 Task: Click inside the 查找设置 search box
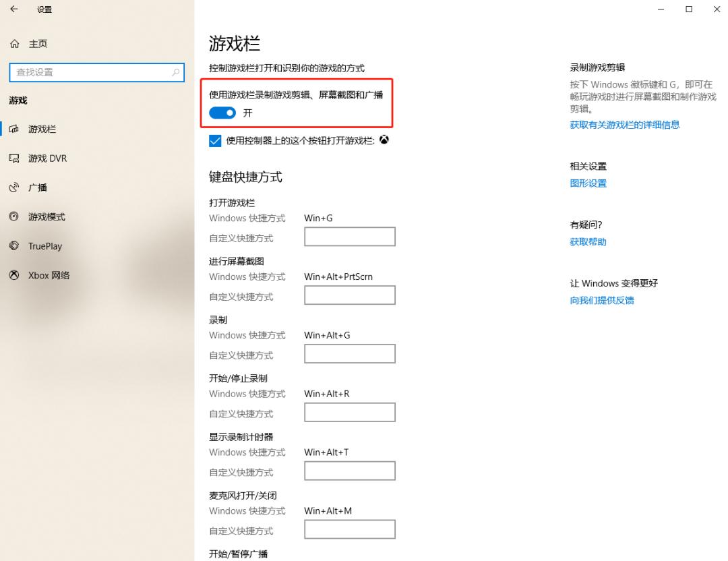[94, 72]
